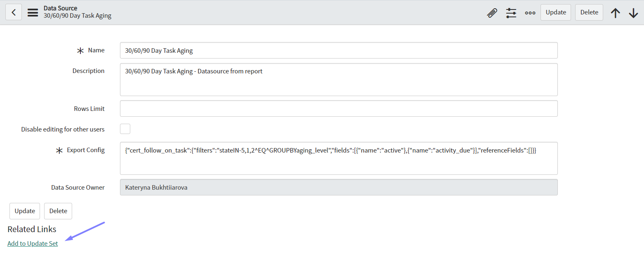The image size is (644, 261).
Task: Click the empty Rows Limit field
Action: click(x=338, y=108)
